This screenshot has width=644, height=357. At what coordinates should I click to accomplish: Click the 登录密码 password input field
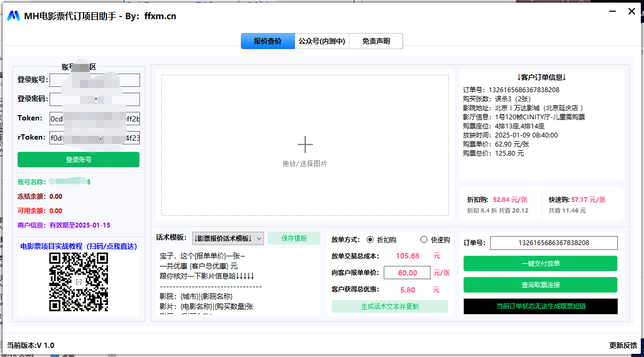pyautogui.click(x=94, y=99)
